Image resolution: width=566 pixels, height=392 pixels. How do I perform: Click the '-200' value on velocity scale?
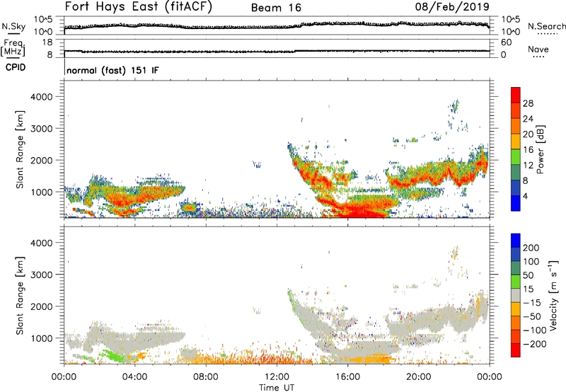pyautogui.click(x=535, y=344)
